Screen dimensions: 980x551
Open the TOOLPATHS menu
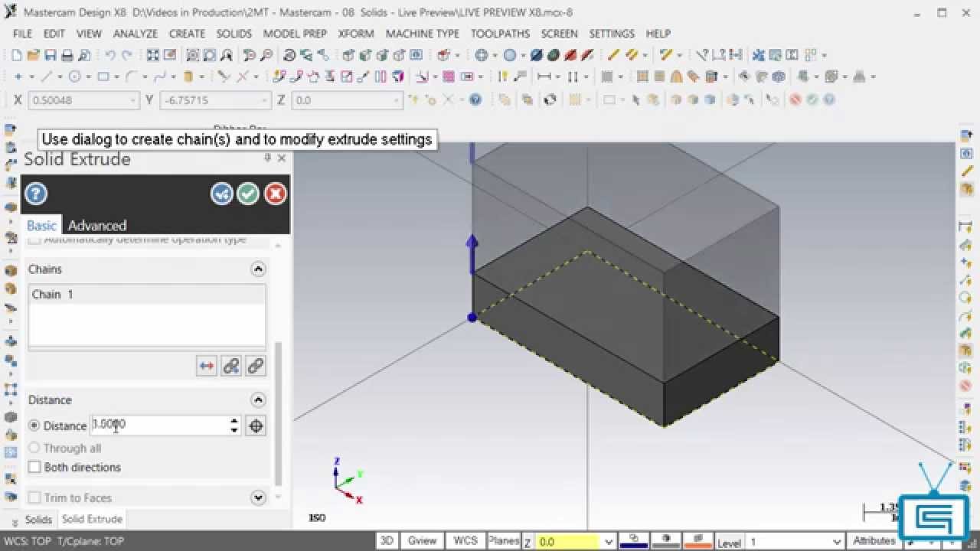coord(500,34)
